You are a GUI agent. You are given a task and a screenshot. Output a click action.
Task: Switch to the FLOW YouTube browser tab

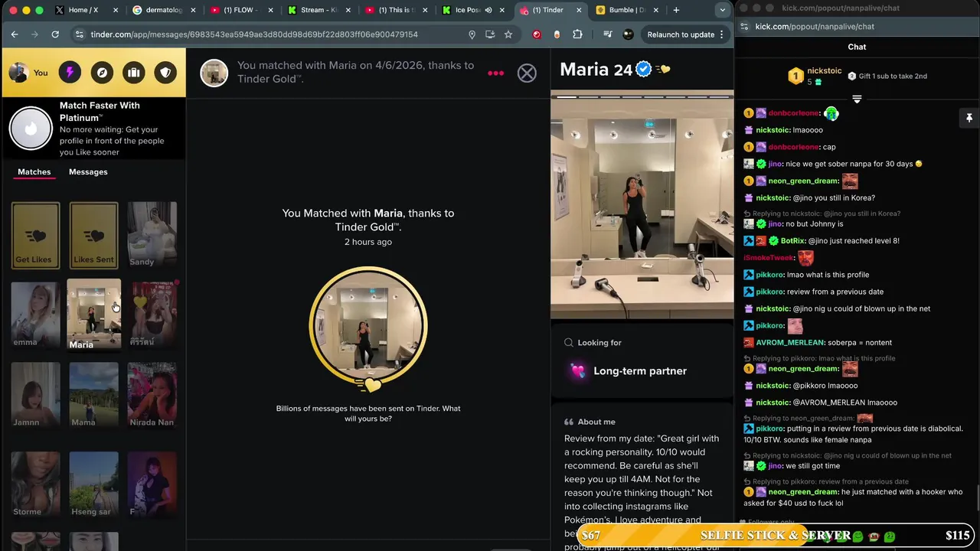241,10
